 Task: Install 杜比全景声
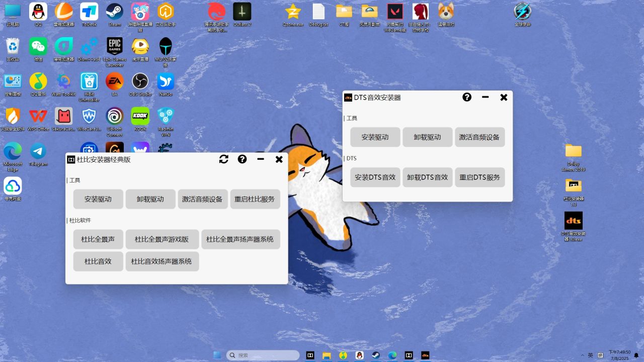(x=98, y=239)
